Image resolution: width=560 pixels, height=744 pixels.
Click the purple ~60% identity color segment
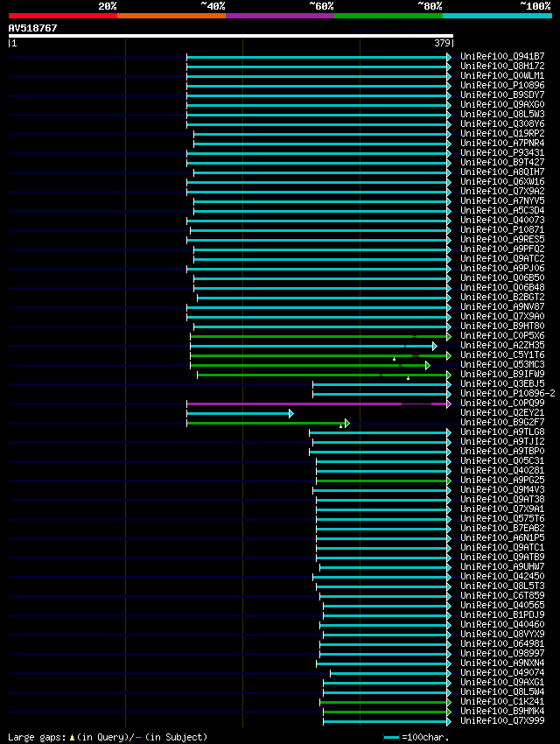tap(280, 16)
